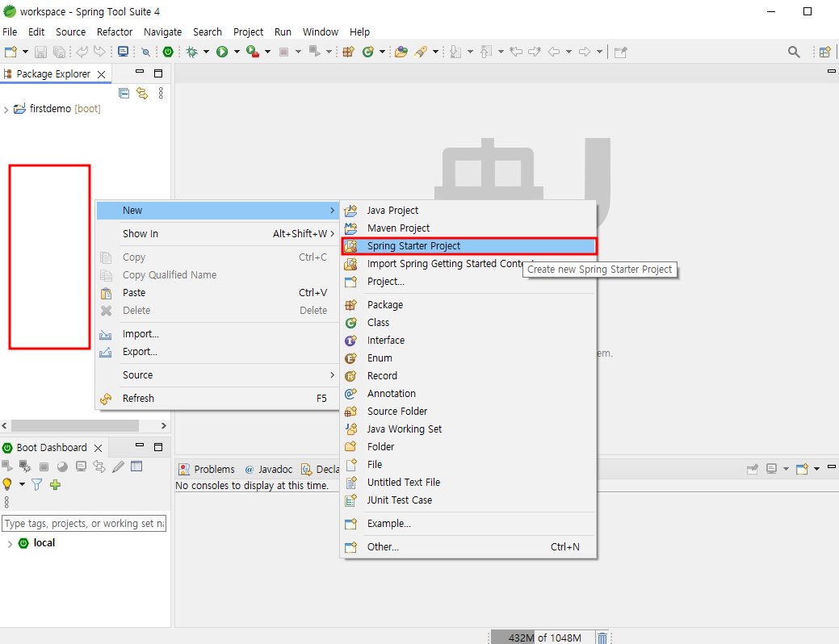Select Paste in the context menu
This screenshot has width=839, height=644.
tap(218, 293)
